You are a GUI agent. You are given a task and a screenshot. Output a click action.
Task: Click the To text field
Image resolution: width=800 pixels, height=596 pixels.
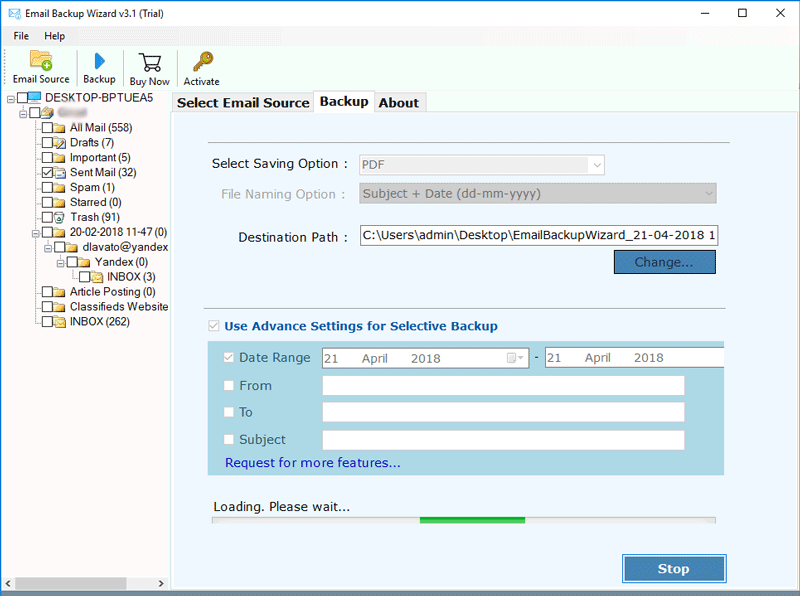pyautogui.click(x=503, y=412)
